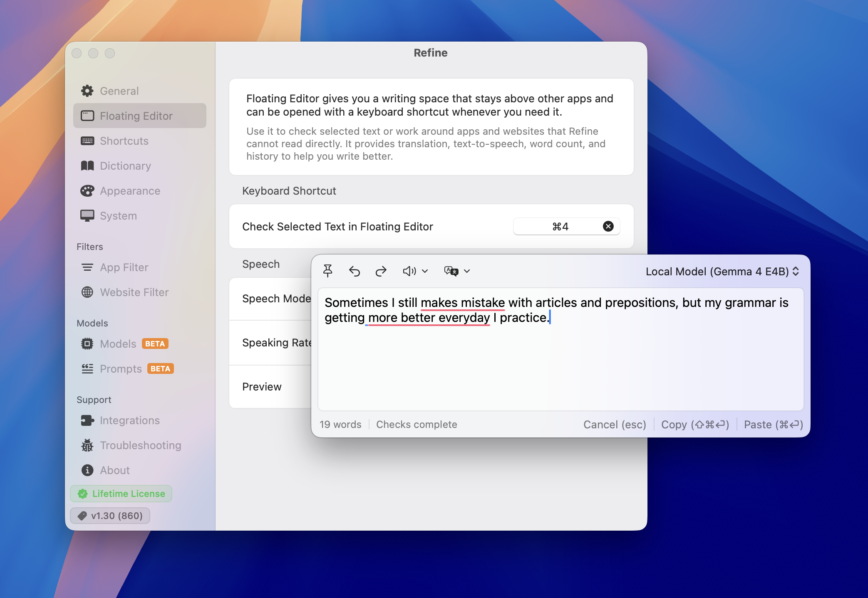Click the BETA badge next to Prompts
Image resolution: width=868 pixels, height=598 pixels.
[x=161, y=369]
